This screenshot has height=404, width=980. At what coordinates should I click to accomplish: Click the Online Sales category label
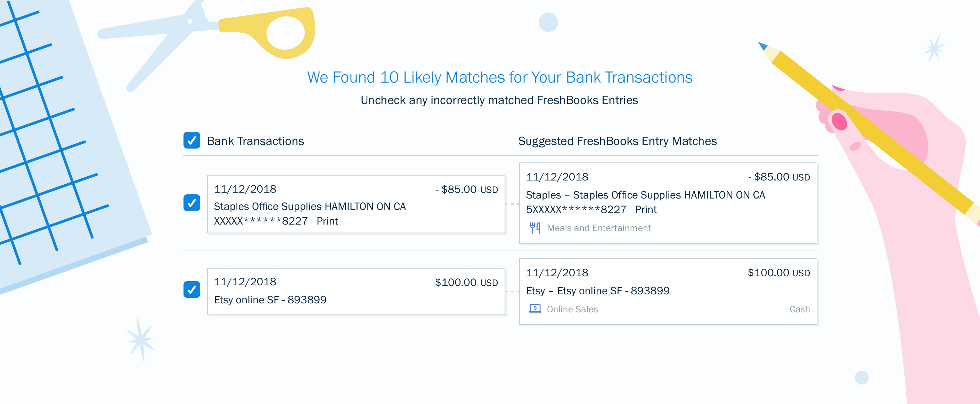tap(572, 309)
